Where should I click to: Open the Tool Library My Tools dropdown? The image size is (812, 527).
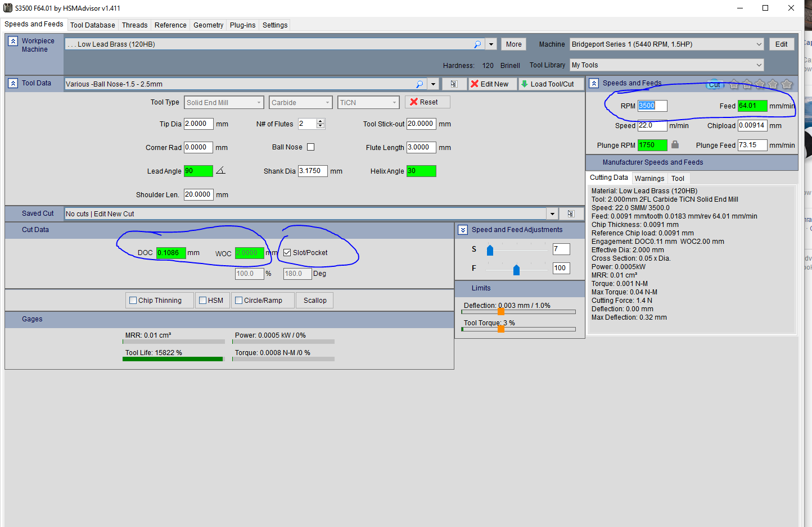759,65
